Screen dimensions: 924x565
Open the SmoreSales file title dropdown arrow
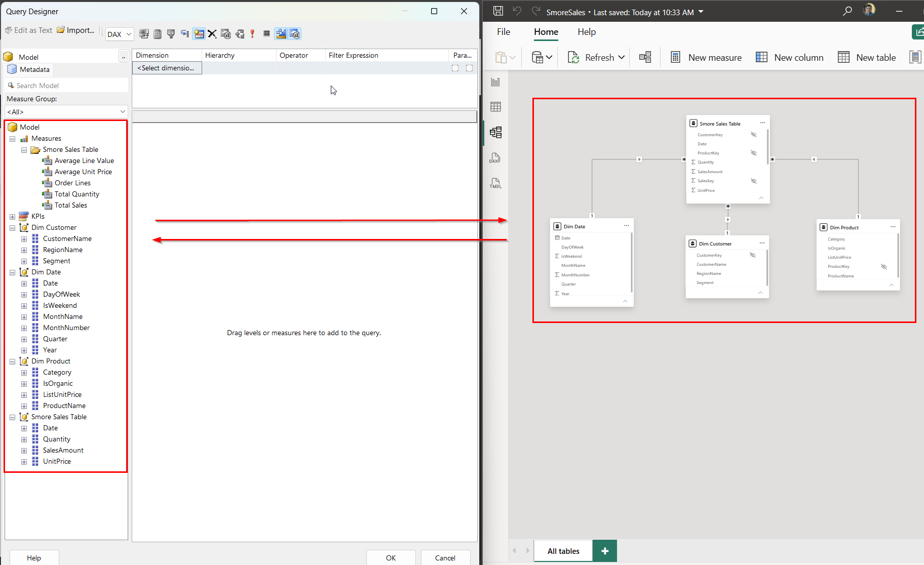coord(701,12)
